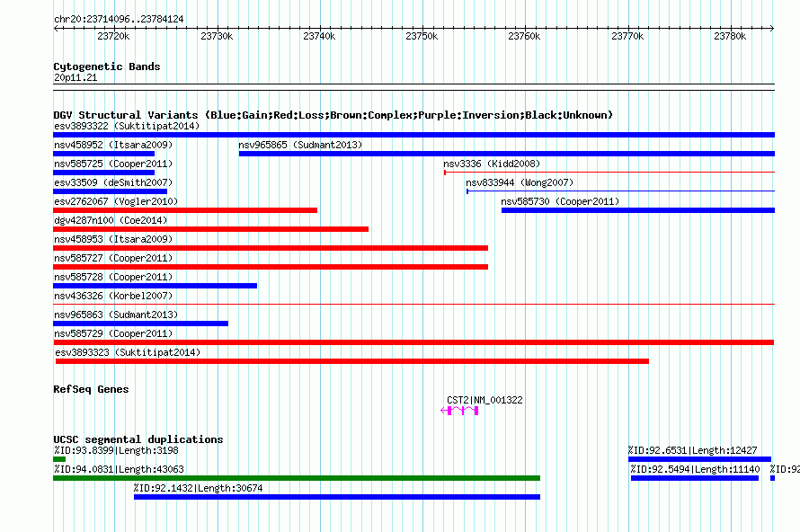Click the red esv3893323 loss bar
The height and width of the screenshot is (532, 800).
[x=352, y=361]
